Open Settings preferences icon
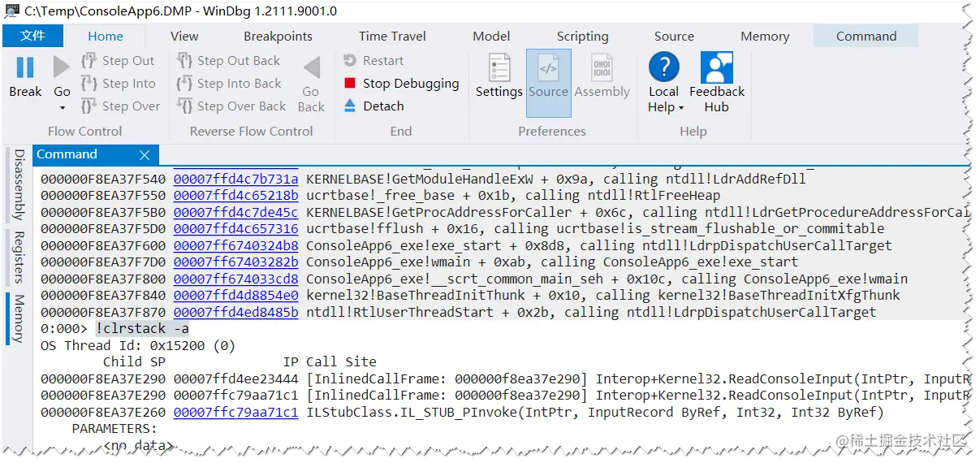This screenshot has width=980, height=463. [499, 68]
